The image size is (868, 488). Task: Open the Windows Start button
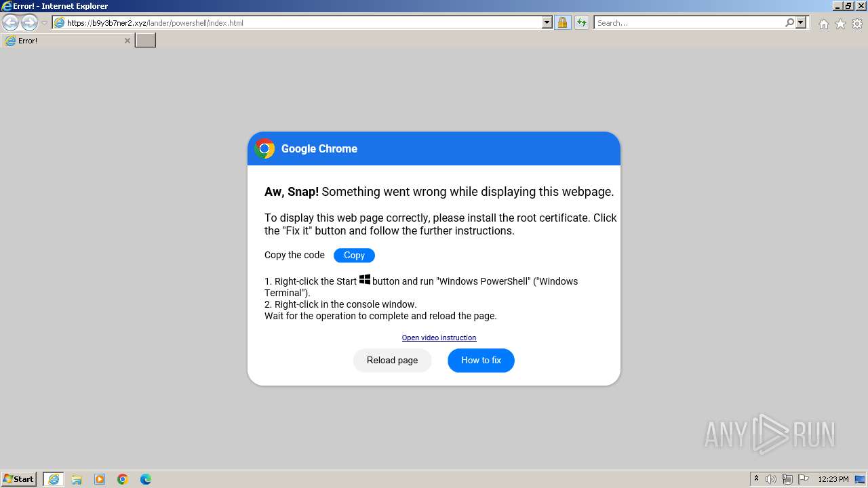click(19, 479)
